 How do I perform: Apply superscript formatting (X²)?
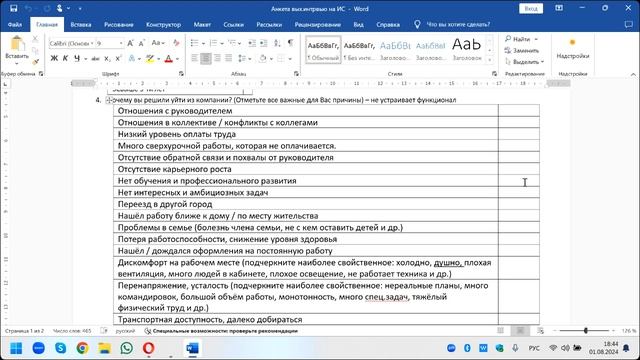coord(118,59)
